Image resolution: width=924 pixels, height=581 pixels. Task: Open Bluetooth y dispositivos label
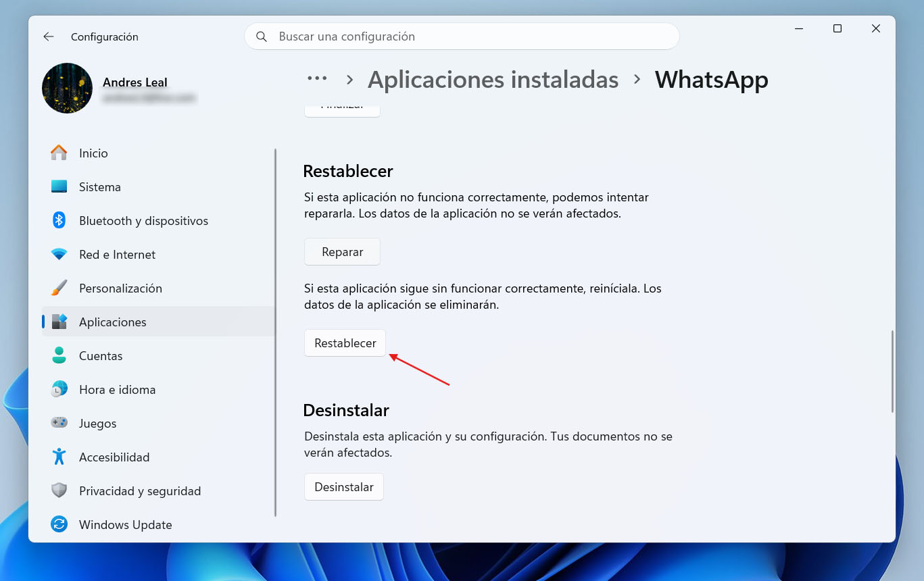143,221
